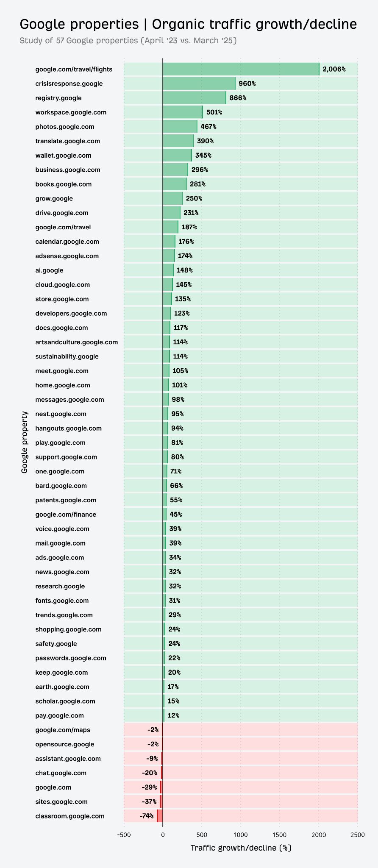Click the grow.google label
Screen dimensions: 378x868
tap(54, 198)
